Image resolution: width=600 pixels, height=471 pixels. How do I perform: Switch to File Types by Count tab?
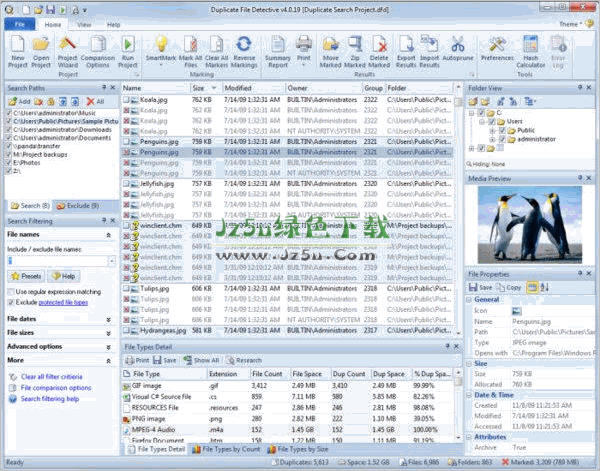[x=227, y=449]
